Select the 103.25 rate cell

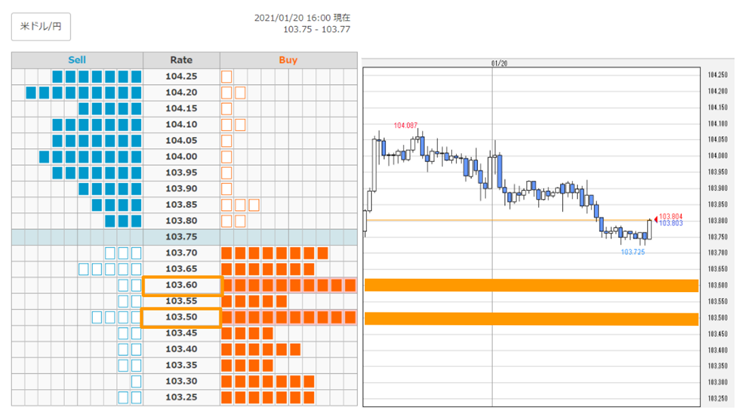[181, 398]
